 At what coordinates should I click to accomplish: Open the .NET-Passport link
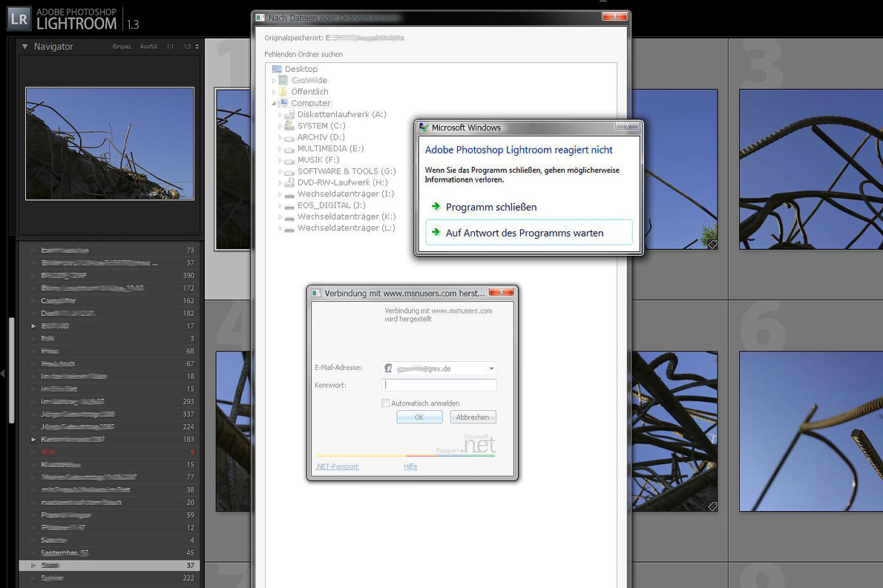pos(337,466)
